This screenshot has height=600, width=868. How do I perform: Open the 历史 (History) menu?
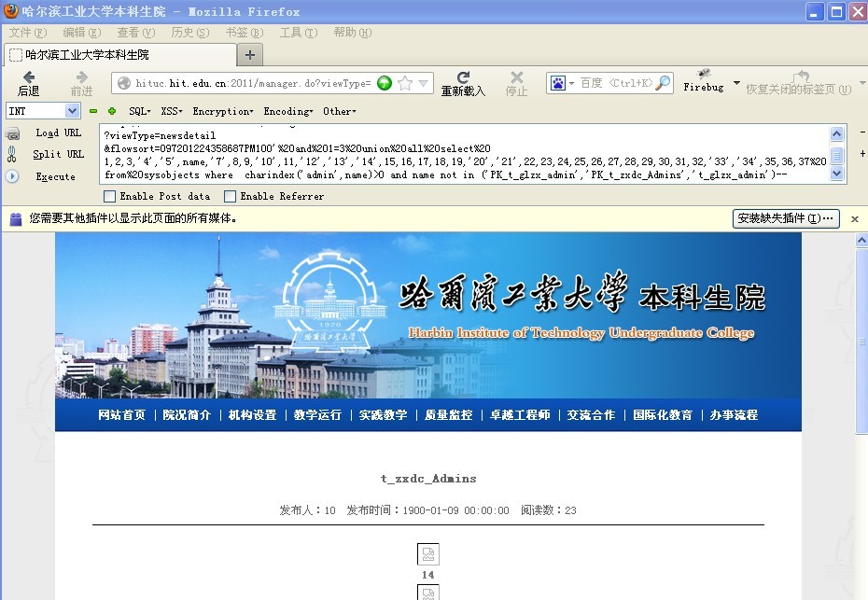click(x=190, y=32)
